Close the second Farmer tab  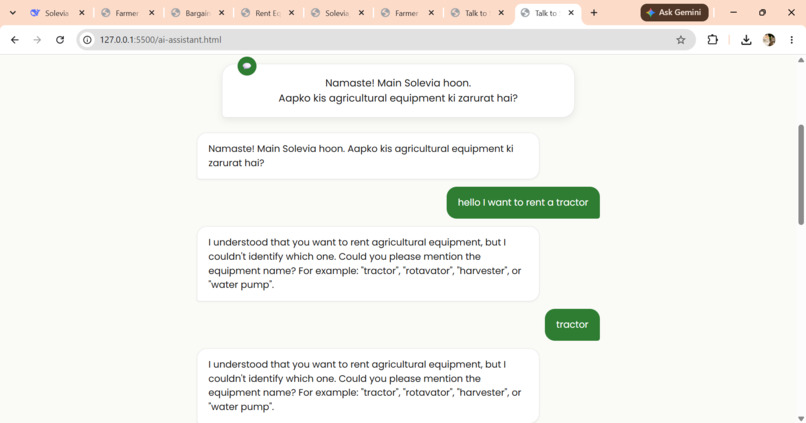click(431, 13)
